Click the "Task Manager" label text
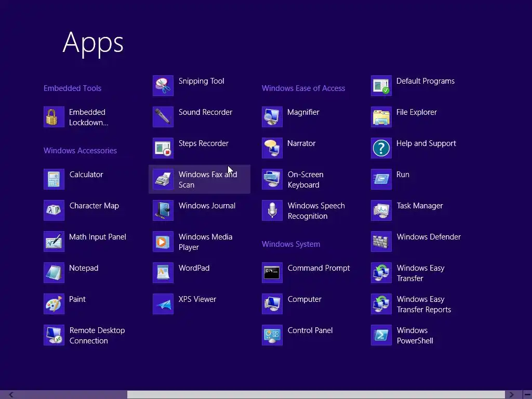This screenshot has height=399, width=532. pos(420,206)
